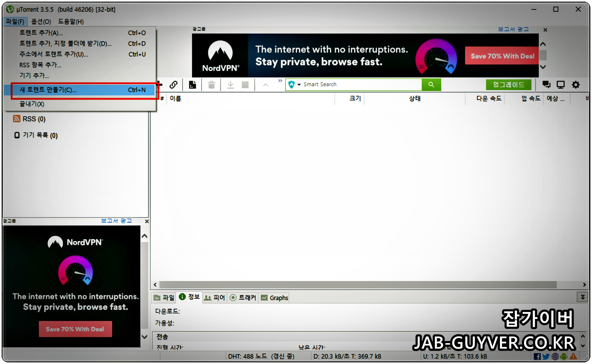Click sidebar ad scroll down arrow

pyautogui.click(x=144, y=336)
